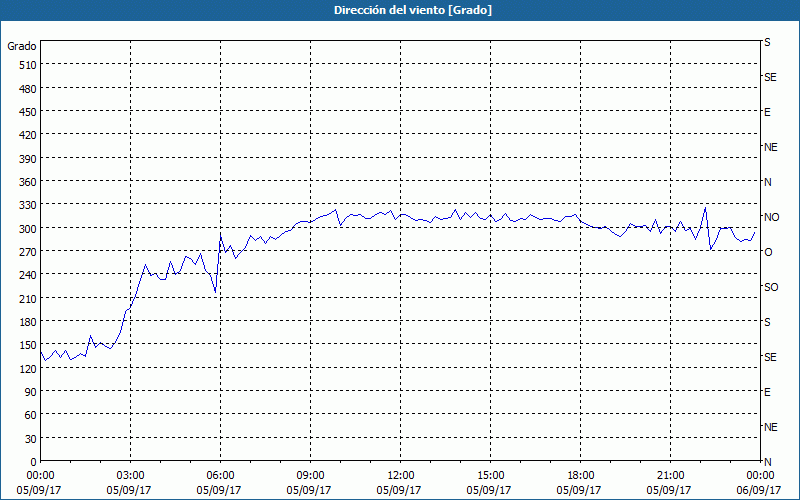The image size is (800, 500).
Task: Click the 06/09/17 date label
Action: click(759, 490)
